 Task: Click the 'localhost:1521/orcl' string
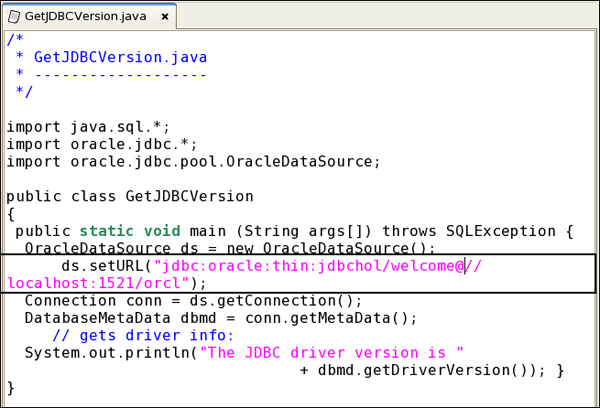94,283
